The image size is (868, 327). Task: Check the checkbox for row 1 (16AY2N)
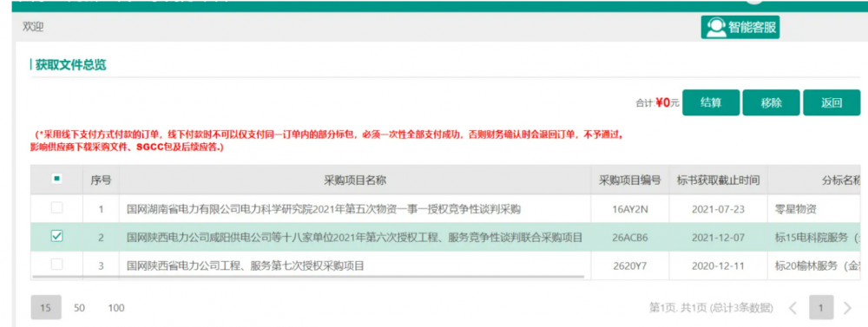click(x=56, y=208)
